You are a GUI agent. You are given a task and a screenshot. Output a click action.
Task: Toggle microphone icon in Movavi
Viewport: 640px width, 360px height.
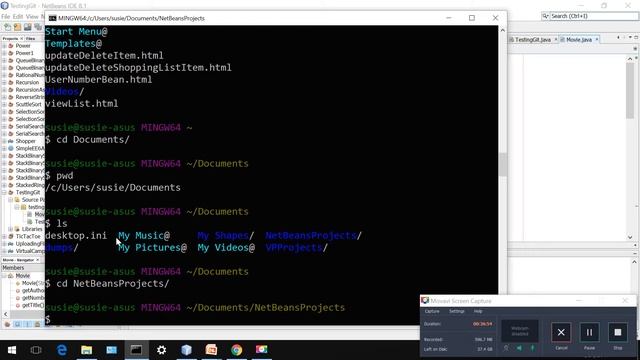click(x=532, y=348)
